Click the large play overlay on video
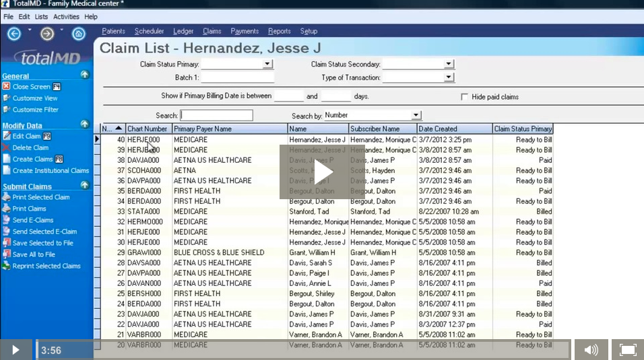Viewport: 644px width, 360px height. pos(322,172)
